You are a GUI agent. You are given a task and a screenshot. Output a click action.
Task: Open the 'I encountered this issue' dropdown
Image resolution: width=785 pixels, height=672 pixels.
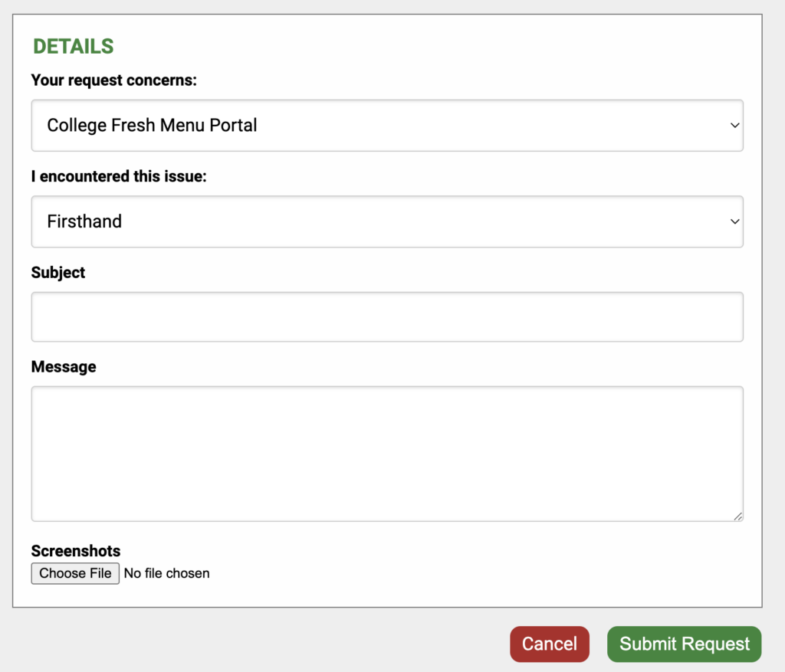click(x=387, y=221)
